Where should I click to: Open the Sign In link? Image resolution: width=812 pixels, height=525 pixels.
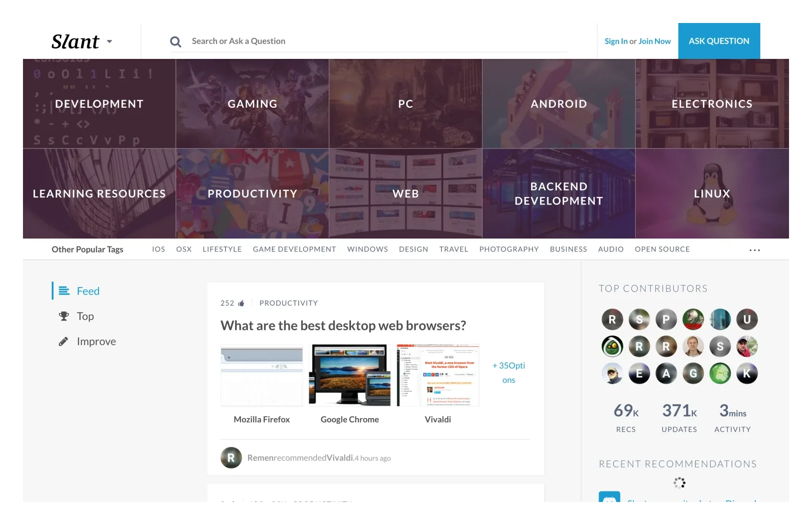point(616,41)
